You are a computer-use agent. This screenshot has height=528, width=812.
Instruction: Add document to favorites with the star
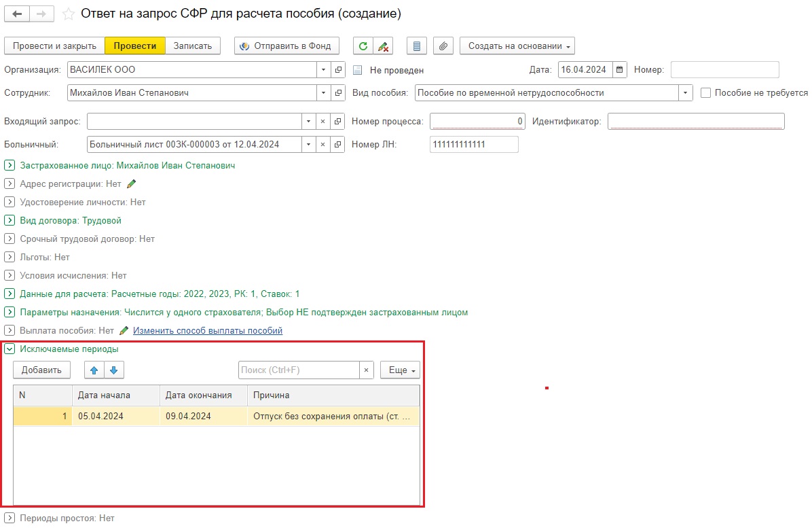point(69,14)
